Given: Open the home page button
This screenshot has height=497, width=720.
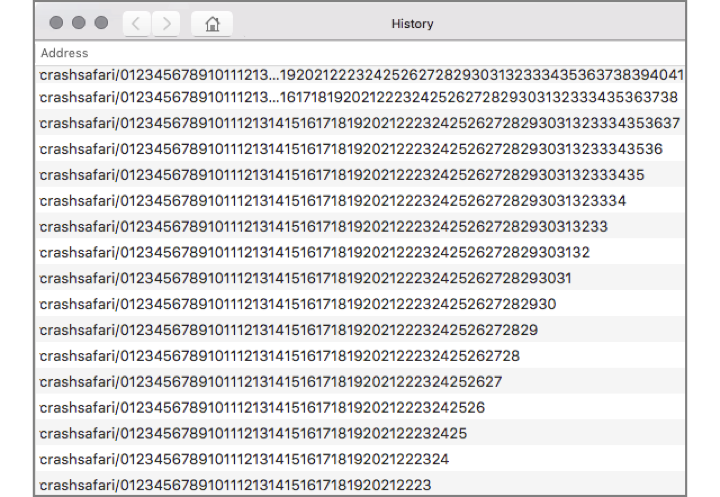Looking at the screenshot, I should coord(211,23).
